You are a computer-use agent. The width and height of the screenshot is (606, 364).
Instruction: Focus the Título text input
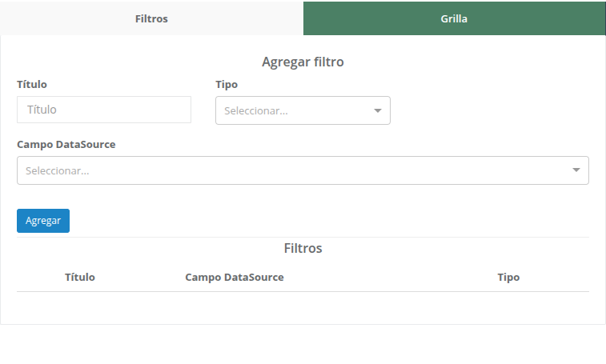104,110
